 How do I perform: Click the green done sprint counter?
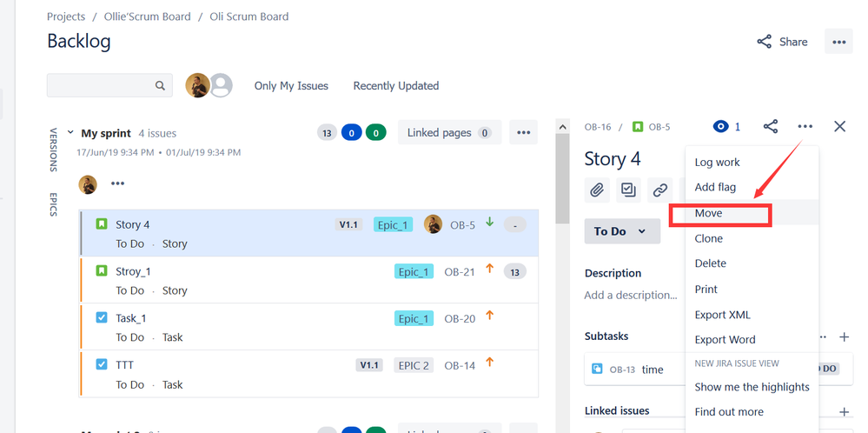pos(376,133)
